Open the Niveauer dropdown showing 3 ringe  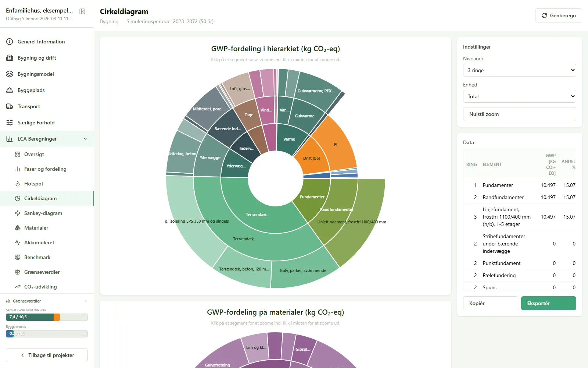point(519,70)
